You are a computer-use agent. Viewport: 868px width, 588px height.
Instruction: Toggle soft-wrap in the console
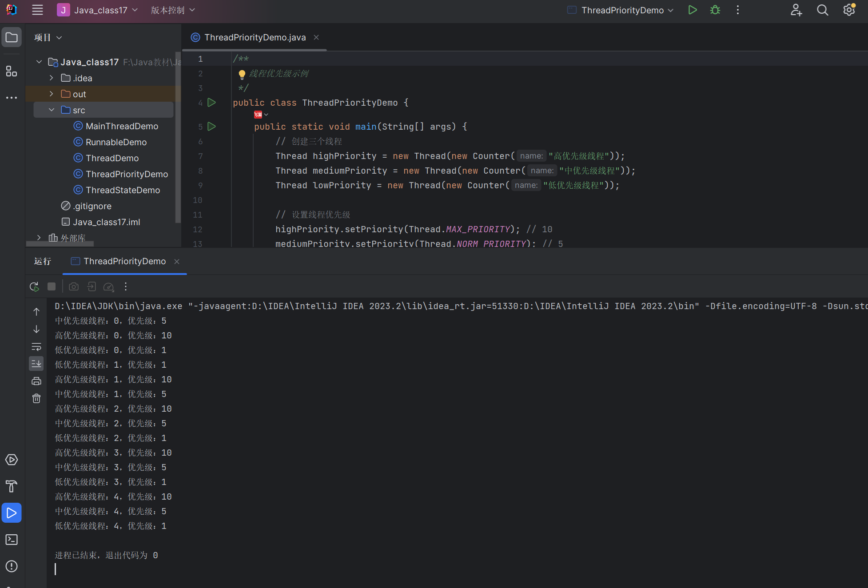tap(36, 346)
